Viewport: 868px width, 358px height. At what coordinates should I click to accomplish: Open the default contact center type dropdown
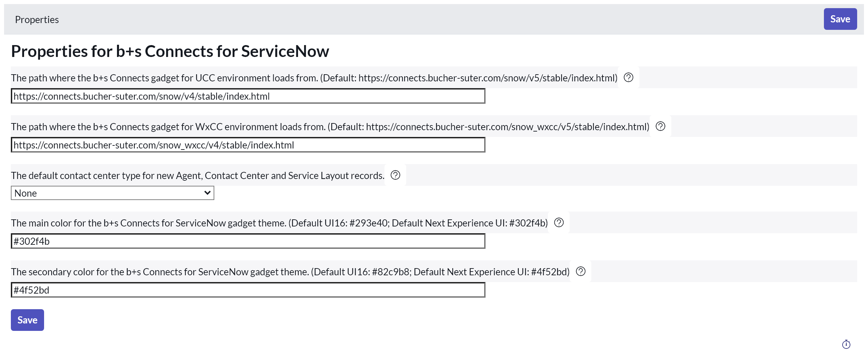click(x=113, y=193)
